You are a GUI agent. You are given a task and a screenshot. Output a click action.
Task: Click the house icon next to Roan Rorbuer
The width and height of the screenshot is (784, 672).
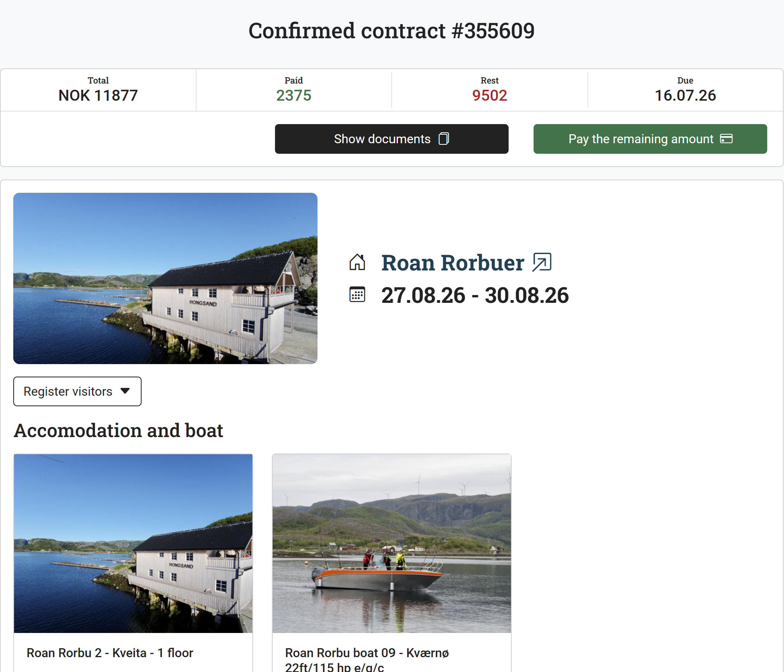357,262
